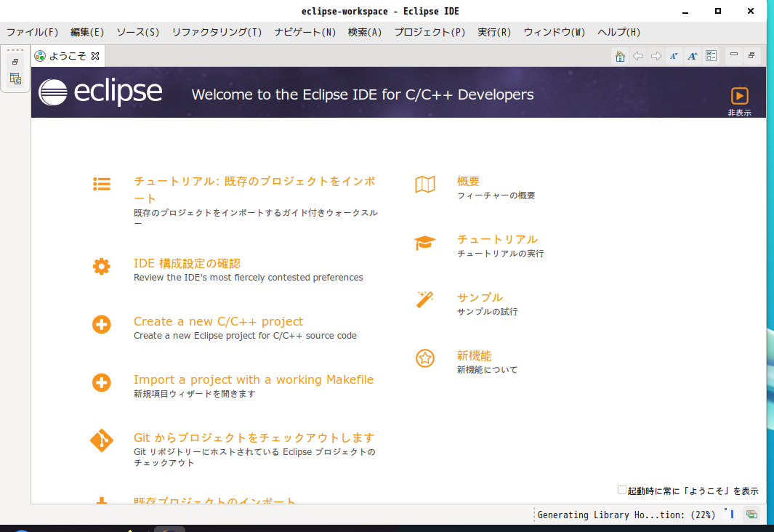Open the ウィンドウ(W) menu

tap(554, 33)
